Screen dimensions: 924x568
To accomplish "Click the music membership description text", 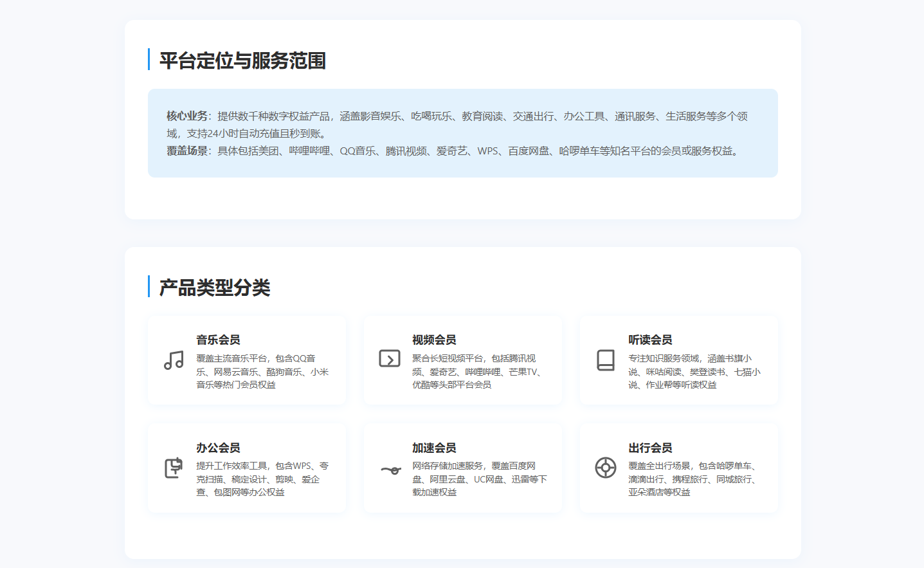I will point(262,372).
